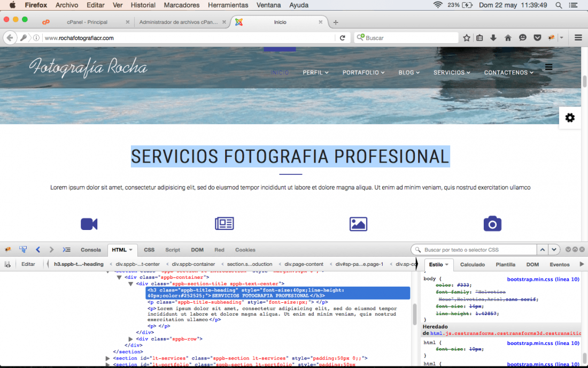Open a new browser tab
Viewport: 588px width, 368px height.
tap(336, 22)
